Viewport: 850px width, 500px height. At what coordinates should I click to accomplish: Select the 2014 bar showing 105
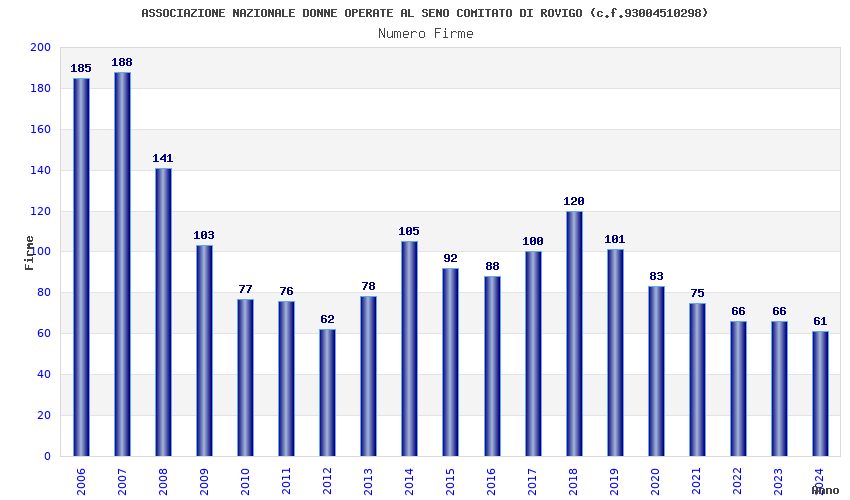[410, 349]
